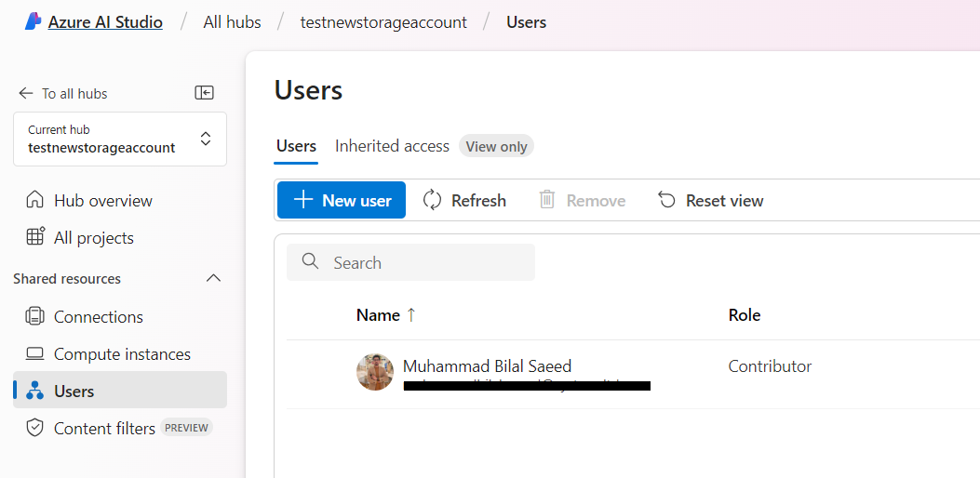Click the Role column header
The image size is (980, 478).
tap(745, 315)
